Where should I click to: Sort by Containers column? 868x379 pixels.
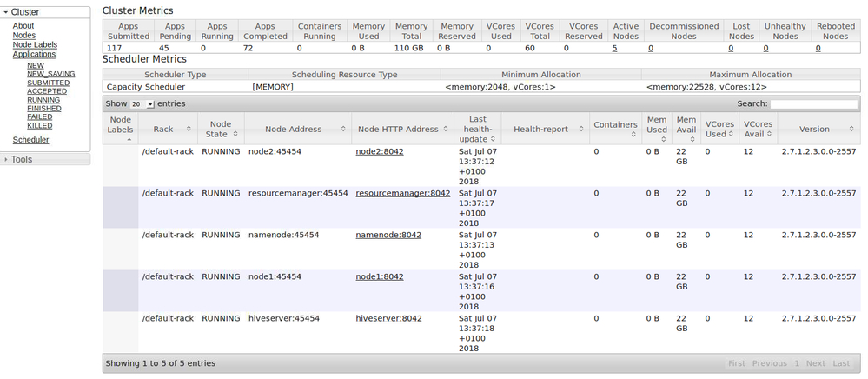click(615, 129)
